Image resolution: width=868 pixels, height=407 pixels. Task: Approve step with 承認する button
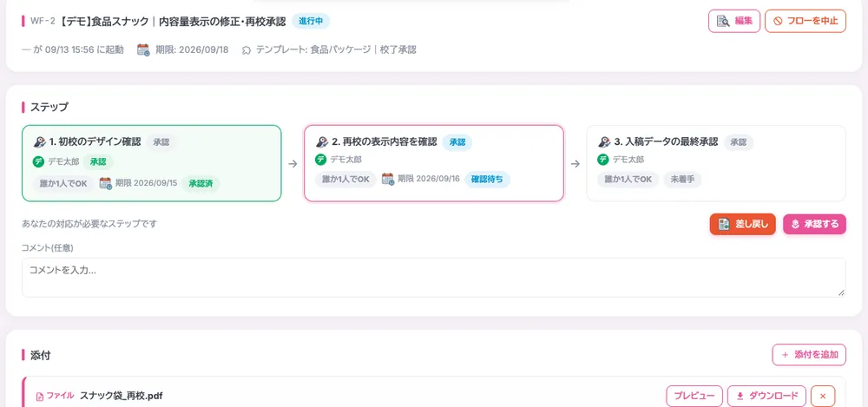[x=814, y=224]
